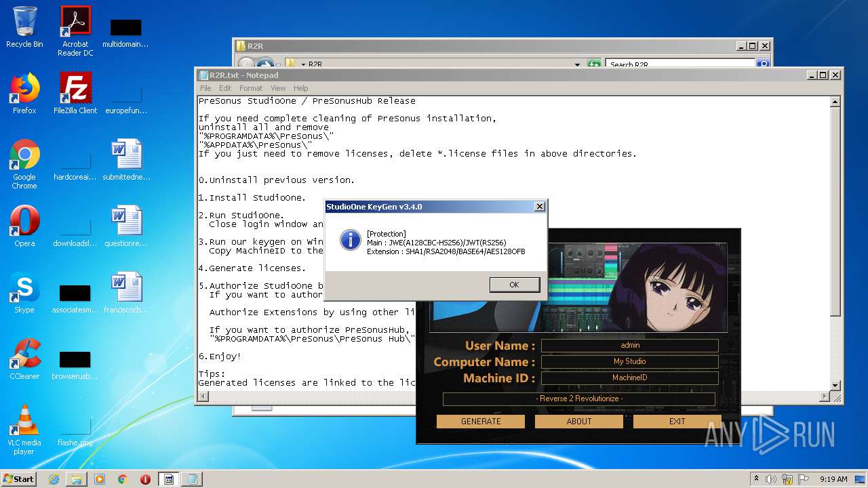Switch to the Notepad taskbar button

coord(192,479)
